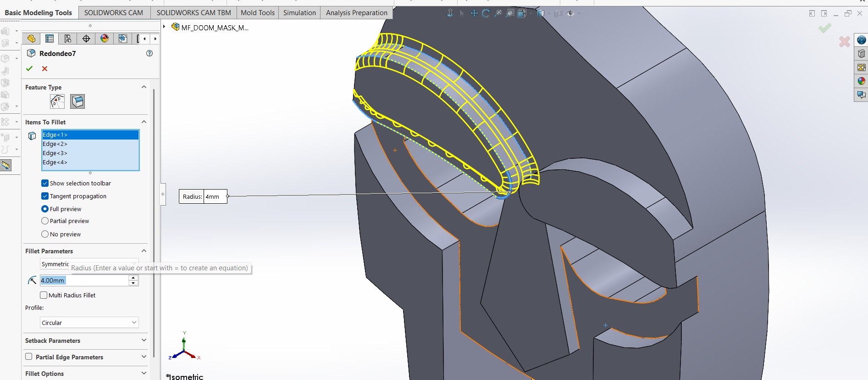The height and width of the screenshot is (380, 868).
Task: Select the Full preview radio button
Action: pyautogui.click(x=45, y=209)
